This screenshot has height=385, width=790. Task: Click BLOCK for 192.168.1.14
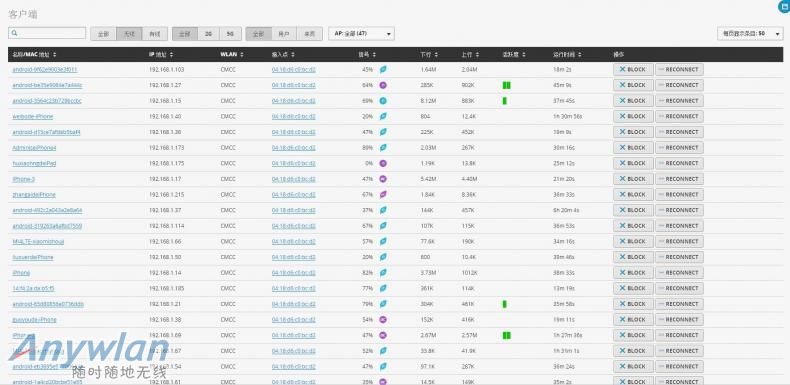point(633,273)
